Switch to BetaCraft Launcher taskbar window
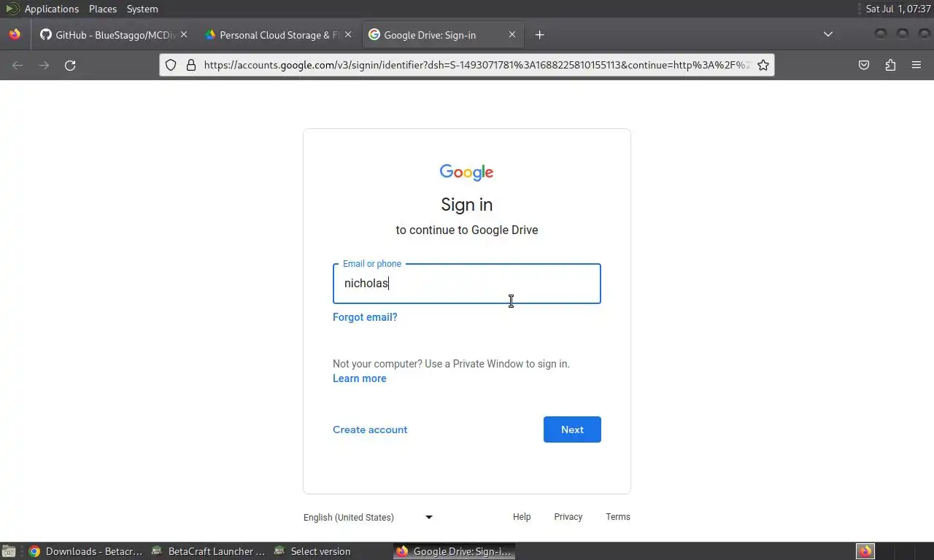The image size is (934, 560). click(209, 551)
